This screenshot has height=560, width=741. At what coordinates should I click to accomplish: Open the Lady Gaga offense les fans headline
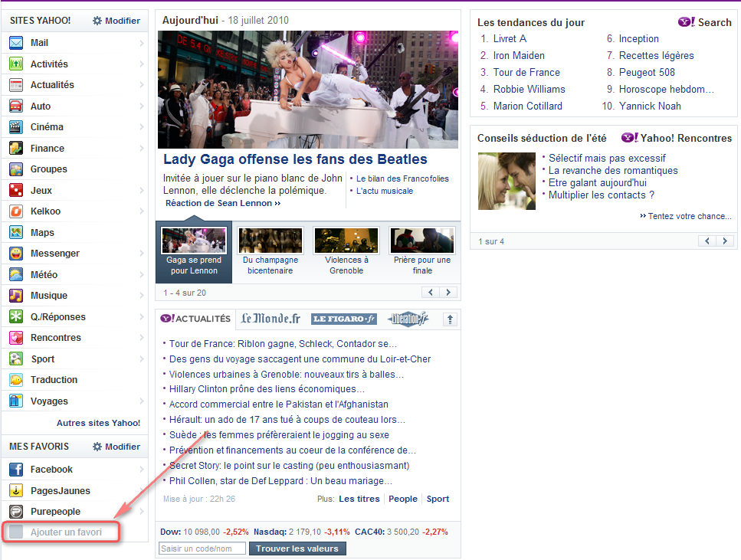click(x=295, y=159)
